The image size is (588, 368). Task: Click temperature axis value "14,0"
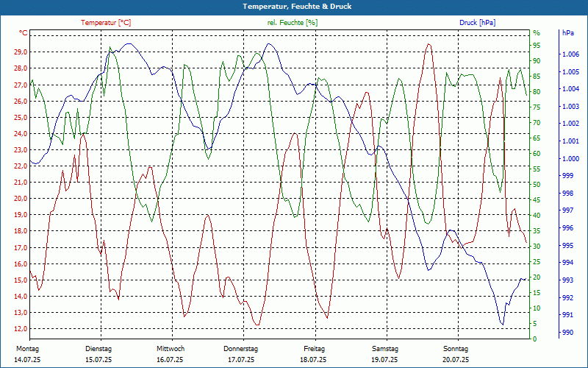[21, 297]
